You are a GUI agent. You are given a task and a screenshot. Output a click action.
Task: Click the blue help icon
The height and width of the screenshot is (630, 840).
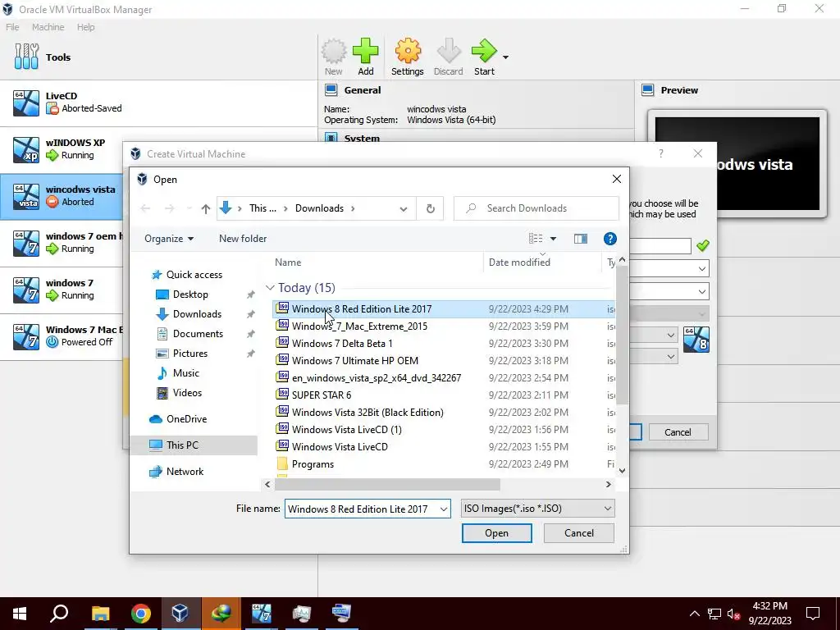point(609,239)
